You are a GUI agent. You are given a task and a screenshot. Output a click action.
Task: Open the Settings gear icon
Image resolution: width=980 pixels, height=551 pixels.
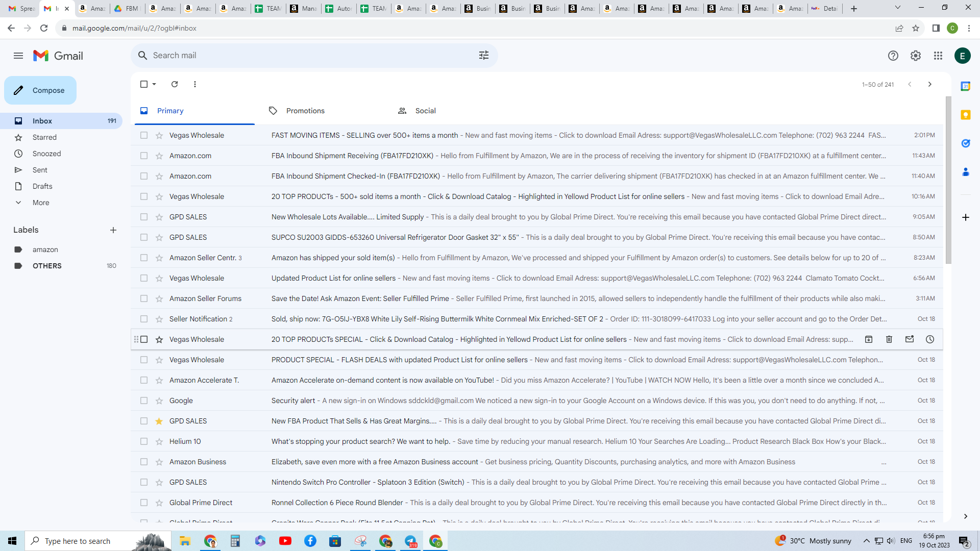click(916, 56)
